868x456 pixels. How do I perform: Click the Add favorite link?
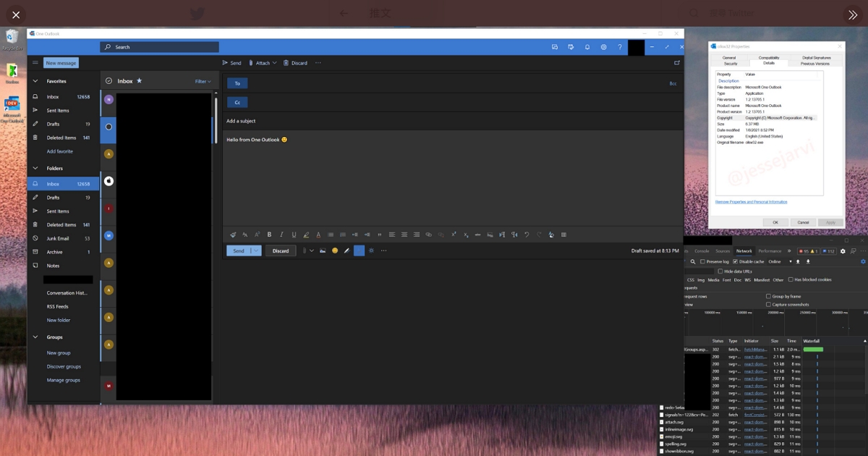pos(60,151)
